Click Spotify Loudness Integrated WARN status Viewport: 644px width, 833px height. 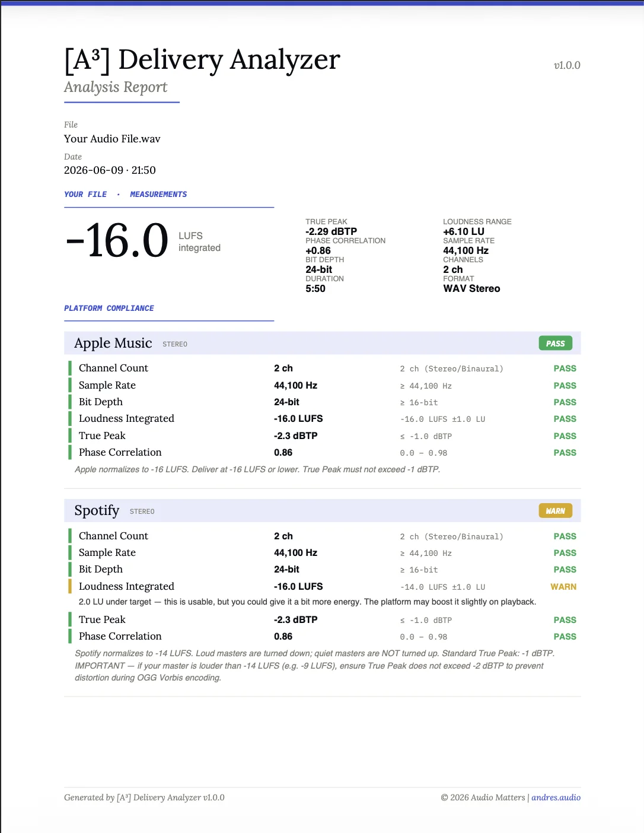click(563, 586)
